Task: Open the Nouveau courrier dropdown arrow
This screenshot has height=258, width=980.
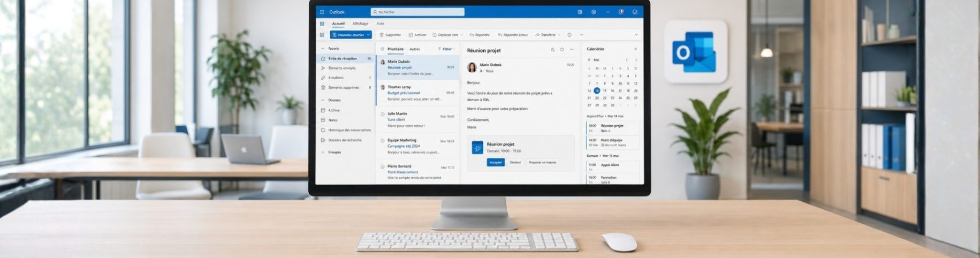Action: click(x=368, y=35)
